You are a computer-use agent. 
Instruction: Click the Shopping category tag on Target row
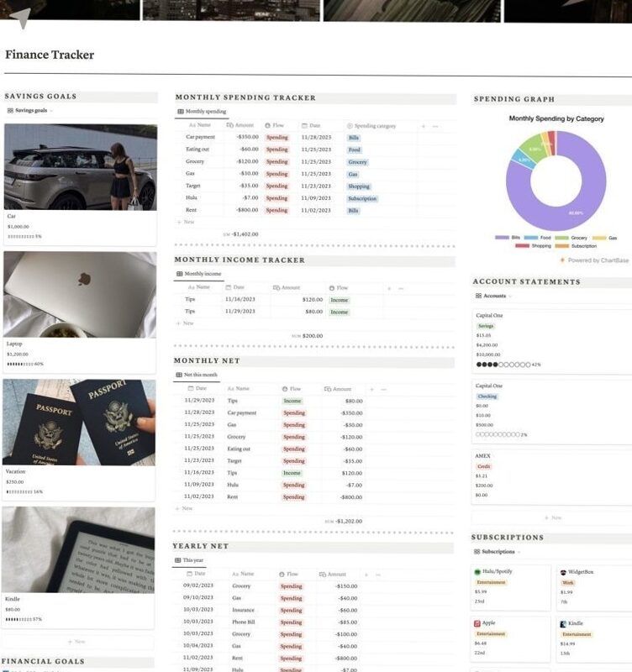pos(359,186)
